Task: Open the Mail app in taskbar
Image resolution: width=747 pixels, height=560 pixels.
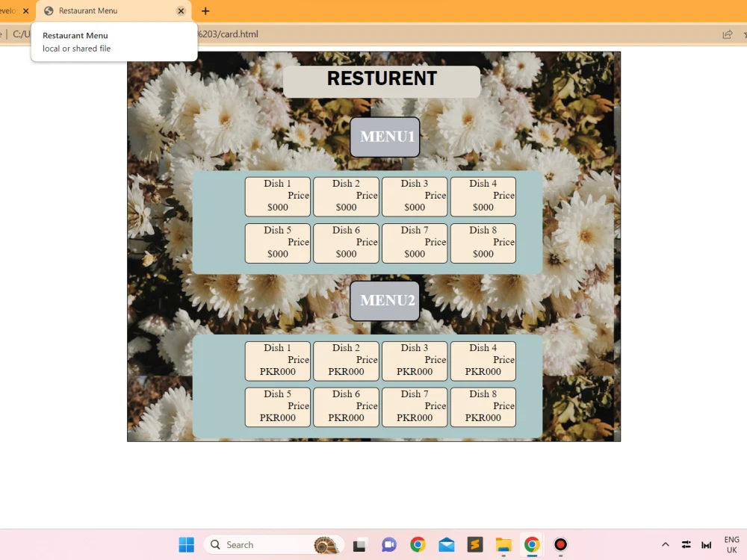Action: [447, 544]
